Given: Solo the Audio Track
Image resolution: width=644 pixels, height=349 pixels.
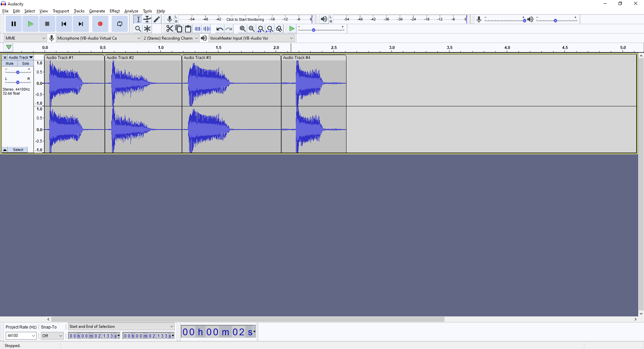Looking at the screenshot, I should pos(26,63).
